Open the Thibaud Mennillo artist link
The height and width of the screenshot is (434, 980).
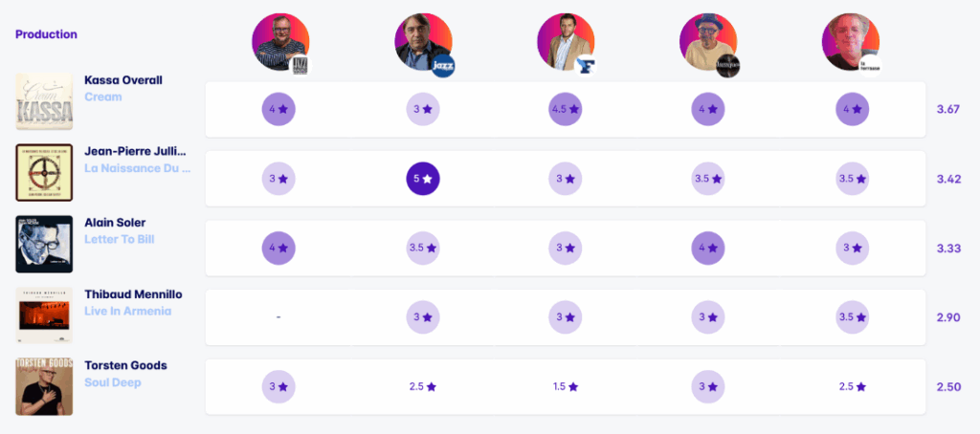[x=132, y=294]
